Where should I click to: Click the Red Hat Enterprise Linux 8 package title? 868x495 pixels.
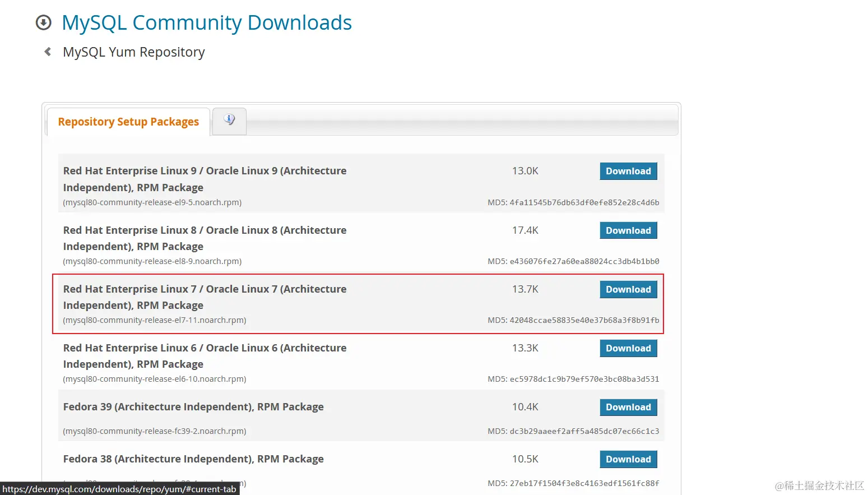pyautogui.click(x=205, y=238)
